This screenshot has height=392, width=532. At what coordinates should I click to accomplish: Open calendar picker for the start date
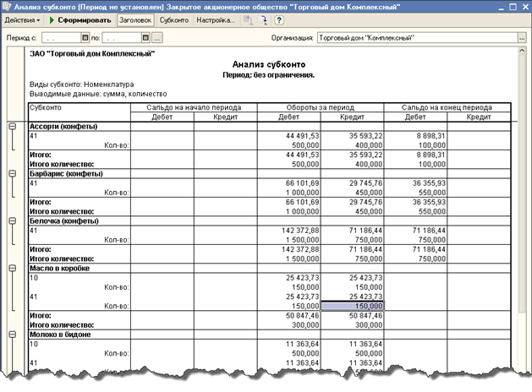click(85, 38)
